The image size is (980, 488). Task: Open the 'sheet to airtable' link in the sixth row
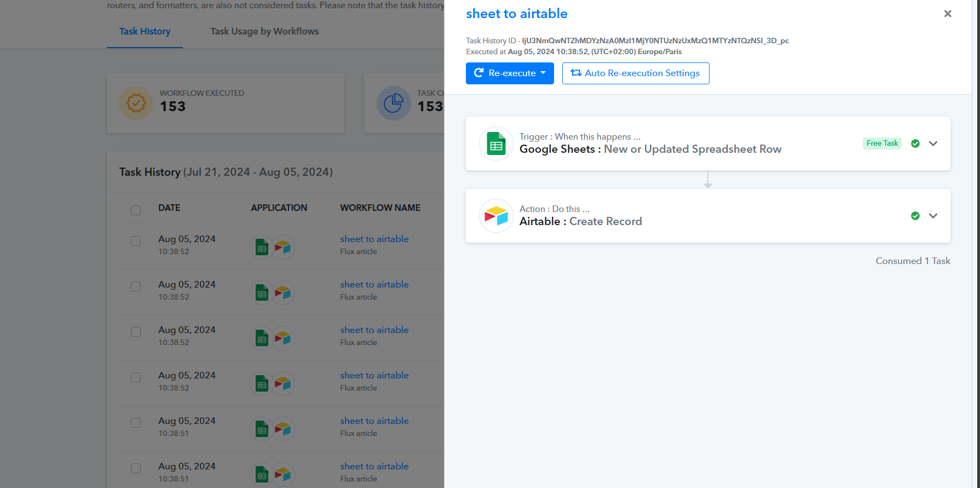click(x=374, y=466)
